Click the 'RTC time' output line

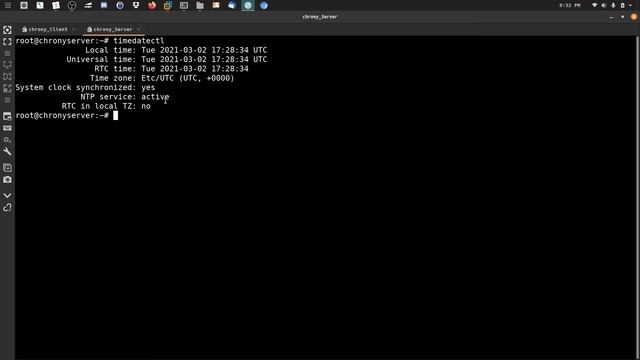pos(171,69)
